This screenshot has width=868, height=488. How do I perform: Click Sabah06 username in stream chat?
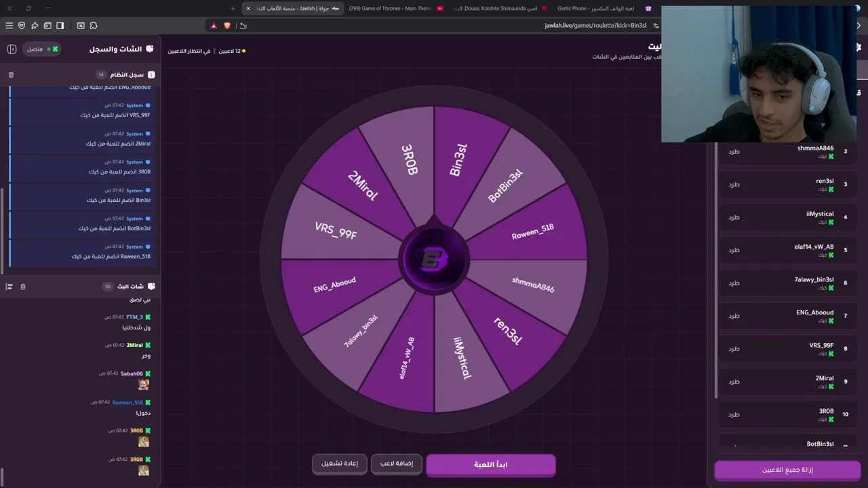[x=132, y=373]
